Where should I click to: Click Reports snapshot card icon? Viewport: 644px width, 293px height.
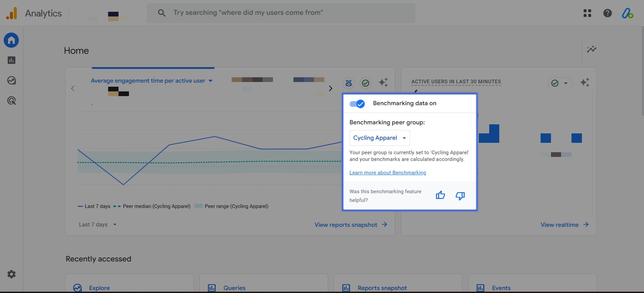click(x=346, y=288)
